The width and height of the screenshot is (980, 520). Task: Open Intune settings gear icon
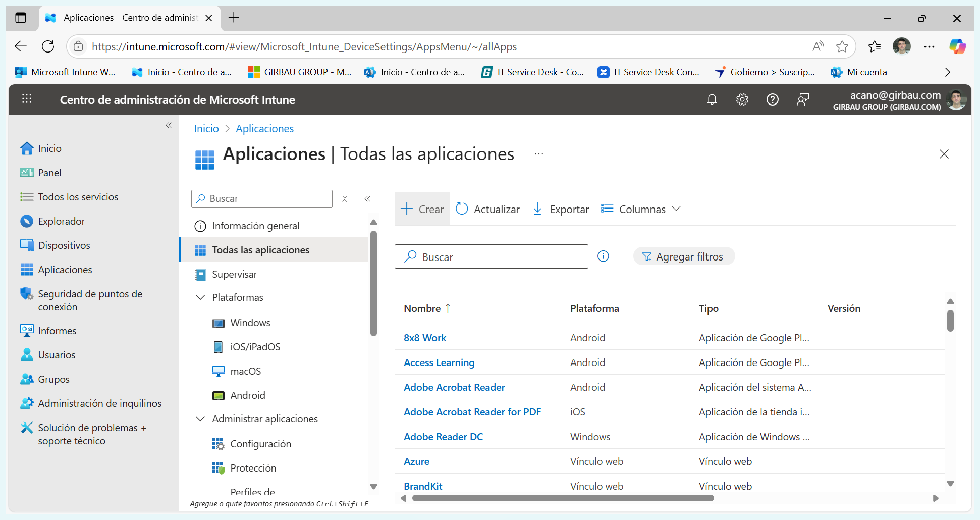tap(742, 99)
